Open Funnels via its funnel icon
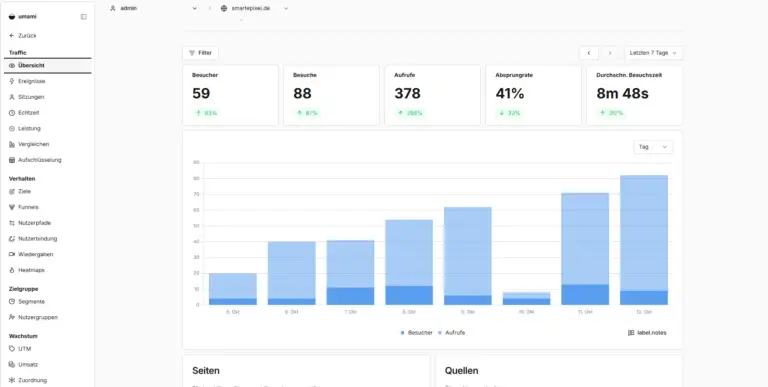The width and height of the screenshot is (768, 387). pyautogui.click(x=12, y=207)
